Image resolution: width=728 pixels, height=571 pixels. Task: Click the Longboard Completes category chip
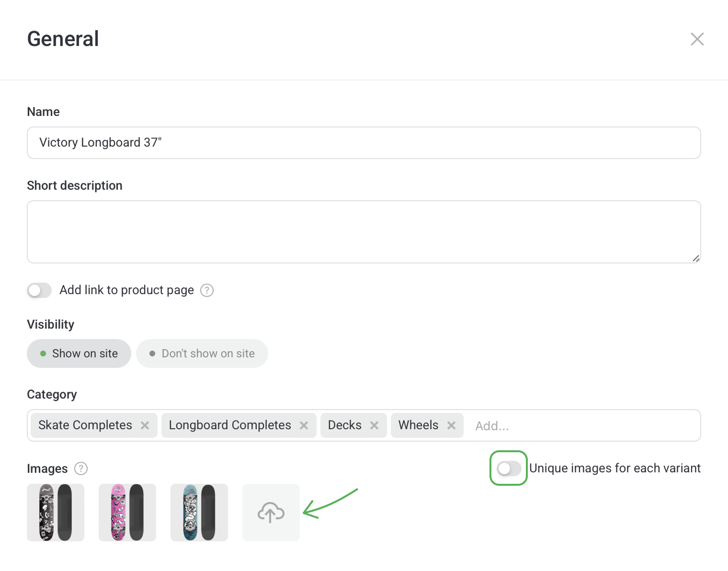[230, 425]
